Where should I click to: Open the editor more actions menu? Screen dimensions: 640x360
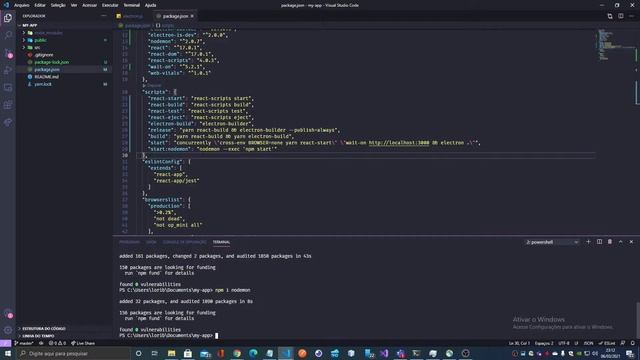tap(631, 16)
